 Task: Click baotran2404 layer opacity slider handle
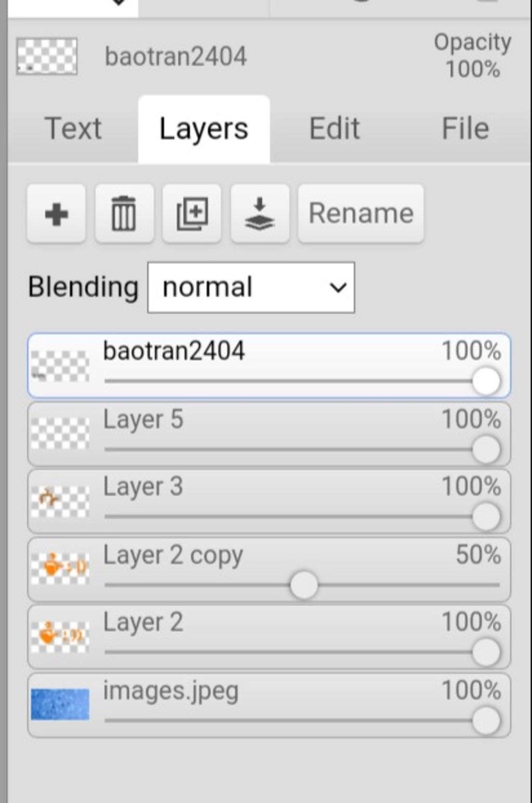[486, 381]
